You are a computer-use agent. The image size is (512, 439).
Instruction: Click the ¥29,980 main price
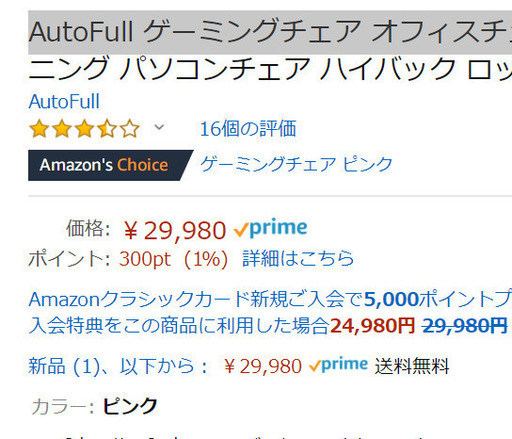tap(175, 230)
